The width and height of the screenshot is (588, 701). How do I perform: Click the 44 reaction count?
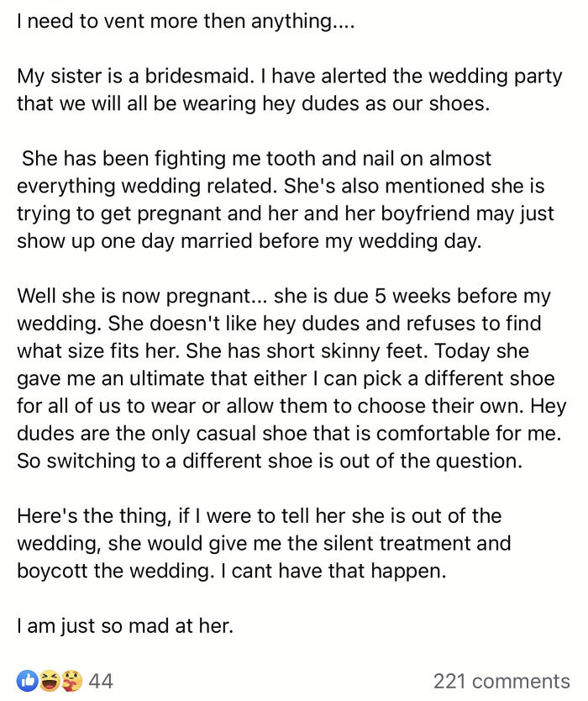(x=100, y=679)
